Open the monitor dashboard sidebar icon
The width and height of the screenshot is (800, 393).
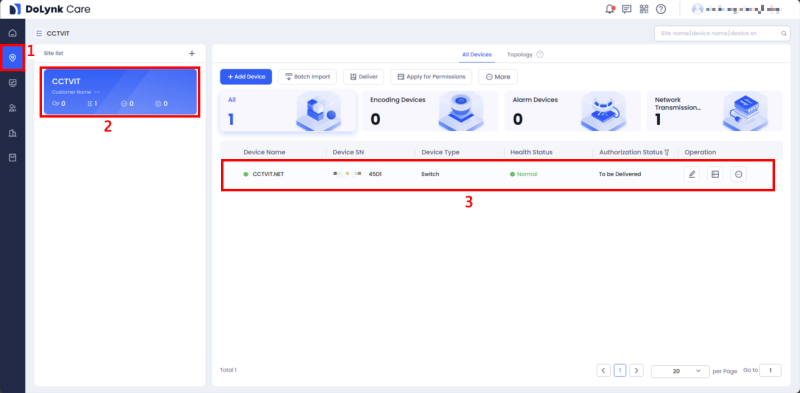(x=12, y=83)
